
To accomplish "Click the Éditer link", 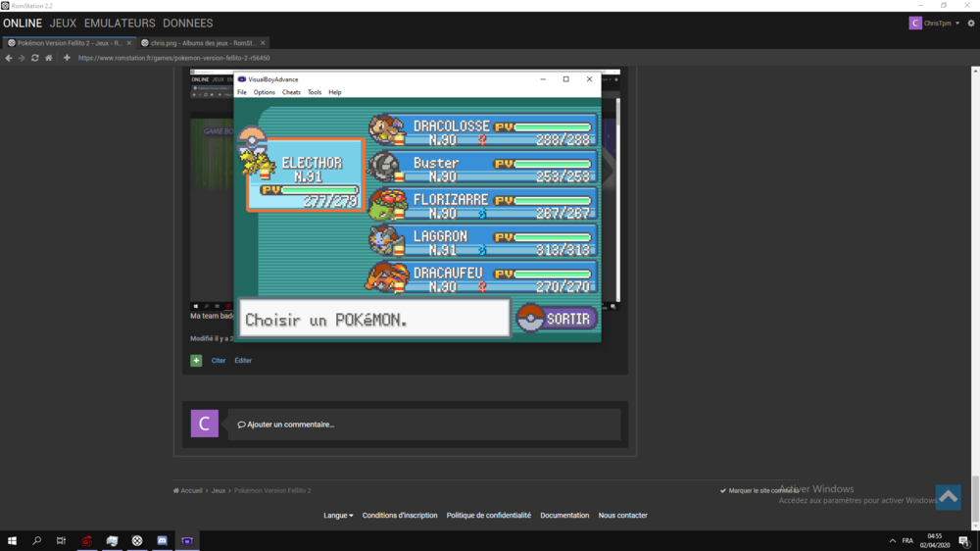I will [243, 361].
